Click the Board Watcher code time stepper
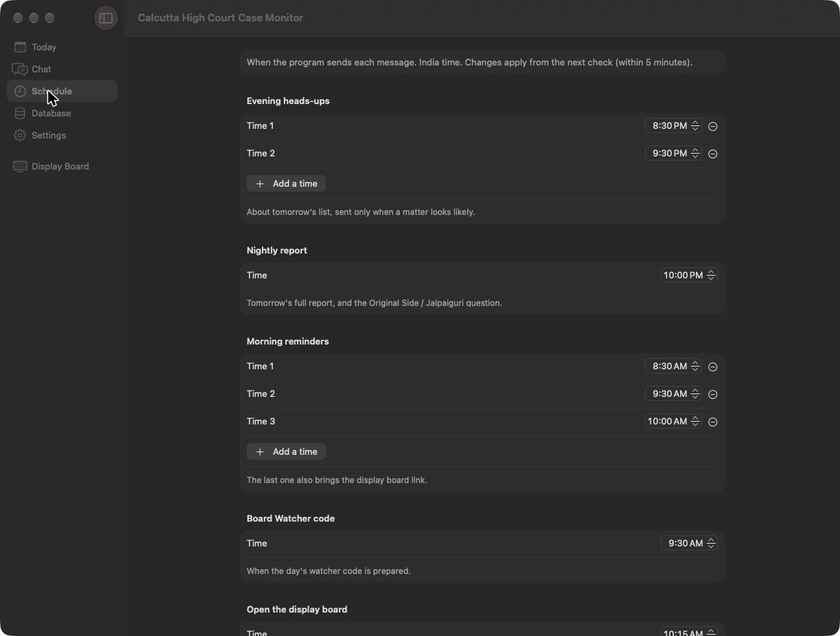Viewport: 840px width, 636px height. click(x=711, y=543)
